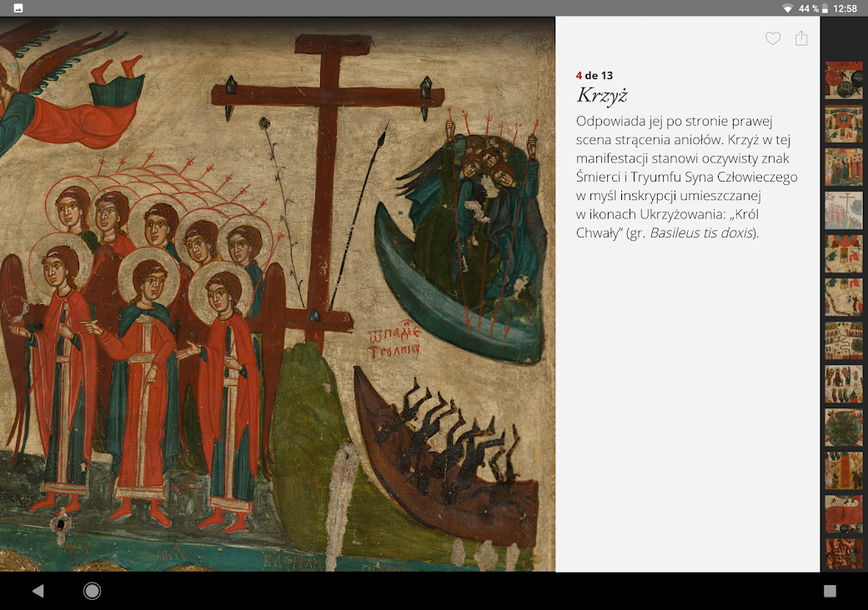Tap the "Krzyż" title heading
This screenshot has height=610, width=868.
tap(602, 95)
